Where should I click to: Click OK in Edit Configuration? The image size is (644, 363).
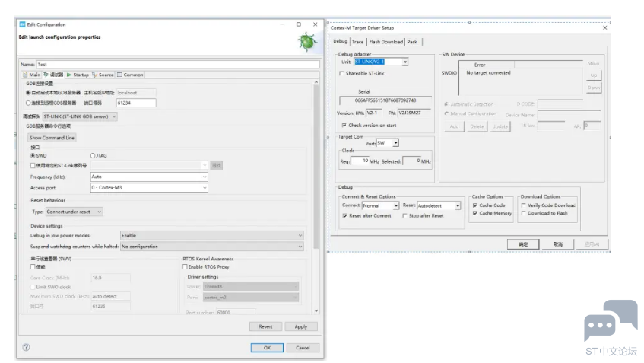[267, 348]
